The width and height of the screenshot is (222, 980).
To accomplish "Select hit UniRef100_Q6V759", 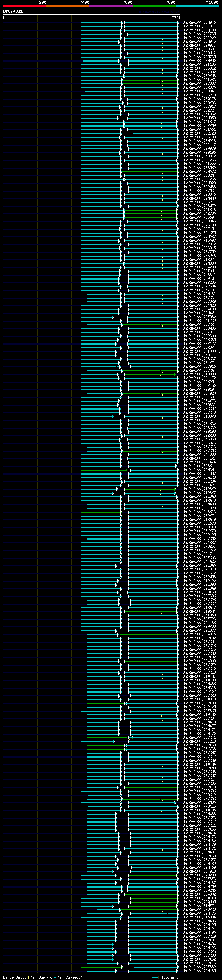I will [199, 252].
